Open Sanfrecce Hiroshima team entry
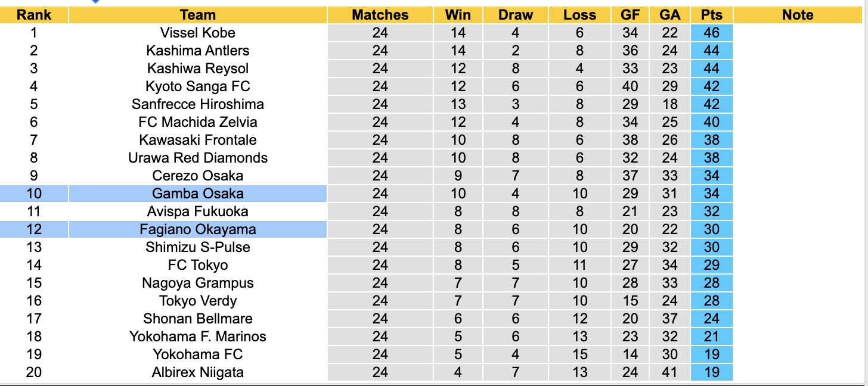 click(x=197, y=104)
